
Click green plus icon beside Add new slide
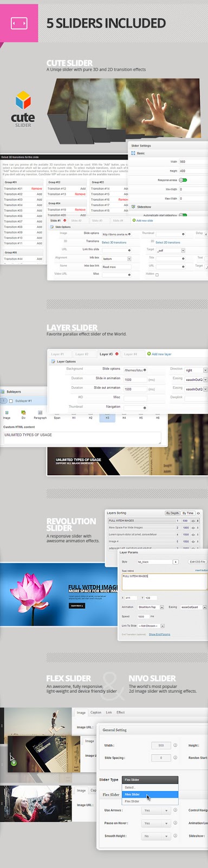[134, 220]
